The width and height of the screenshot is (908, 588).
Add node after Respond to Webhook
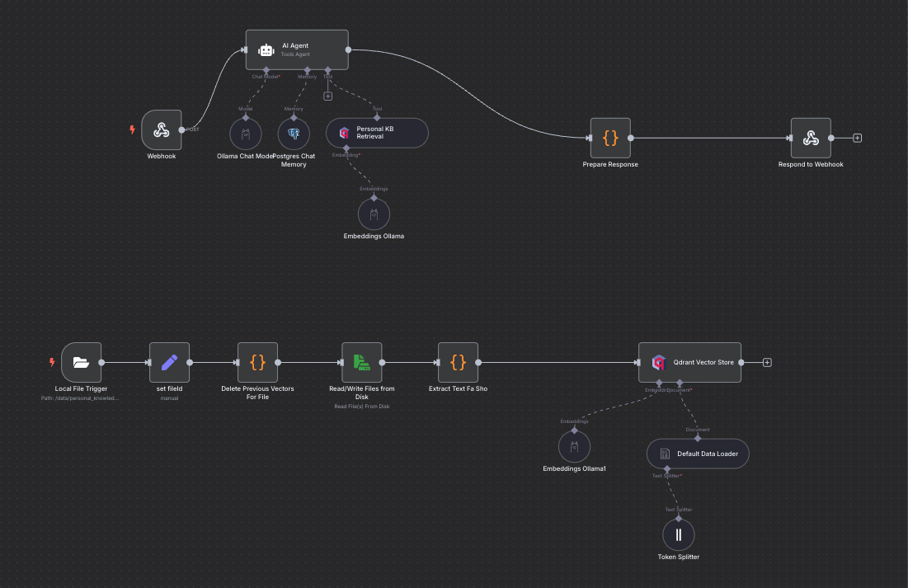click(858, 138)
